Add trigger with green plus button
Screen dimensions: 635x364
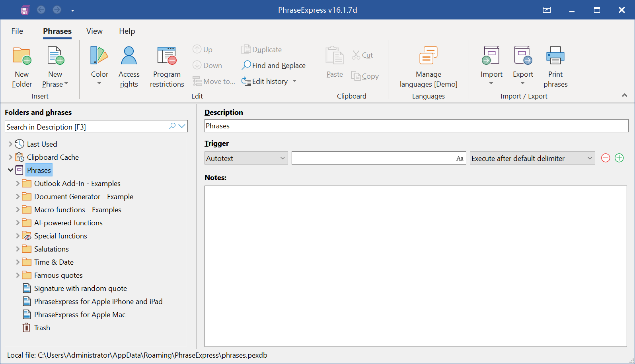(619, 158)
